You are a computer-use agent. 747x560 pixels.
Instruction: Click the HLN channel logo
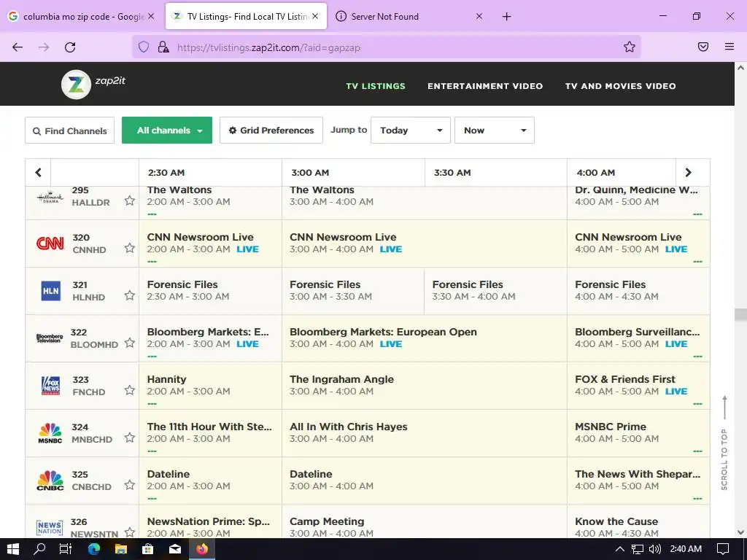click(50, 291)
